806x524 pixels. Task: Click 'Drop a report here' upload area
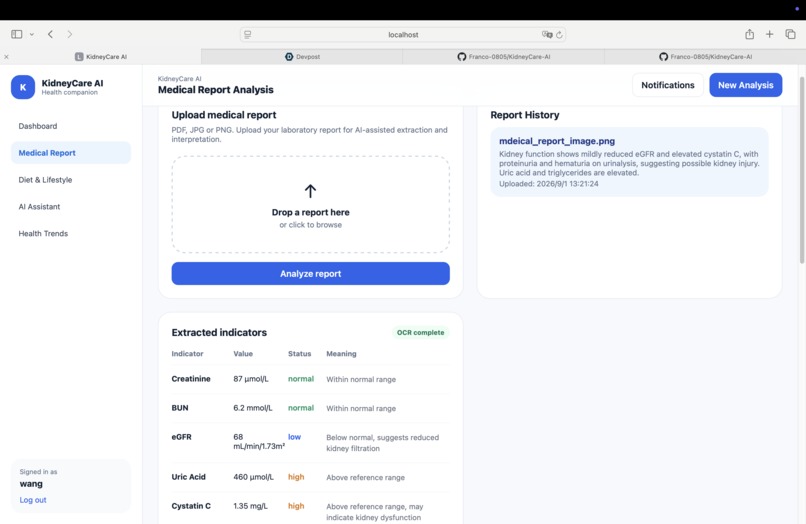coord(310,205)
